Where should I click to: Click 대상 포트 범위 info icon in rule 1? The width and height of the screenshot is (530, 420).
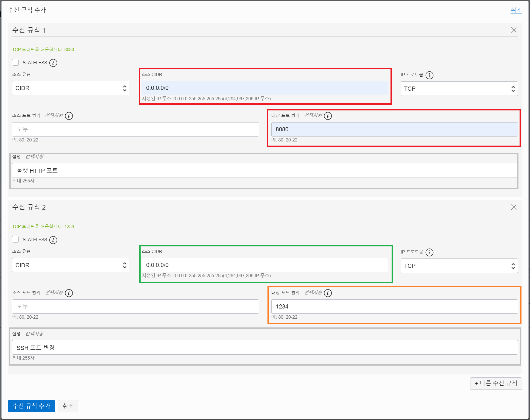coord(328,116)
